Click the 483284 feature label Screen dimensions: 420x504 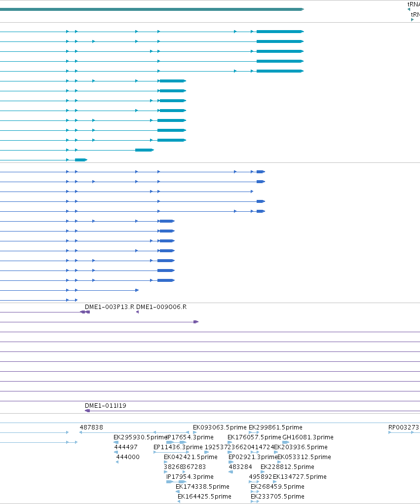click(x=240, y=466)
